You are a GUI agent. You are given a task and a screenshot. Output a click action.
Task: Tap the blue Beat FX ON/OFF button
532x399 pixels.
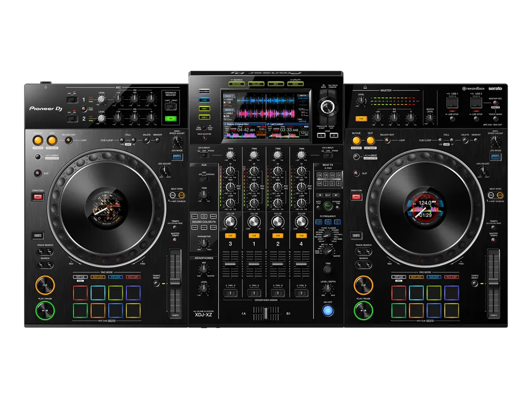328,311
